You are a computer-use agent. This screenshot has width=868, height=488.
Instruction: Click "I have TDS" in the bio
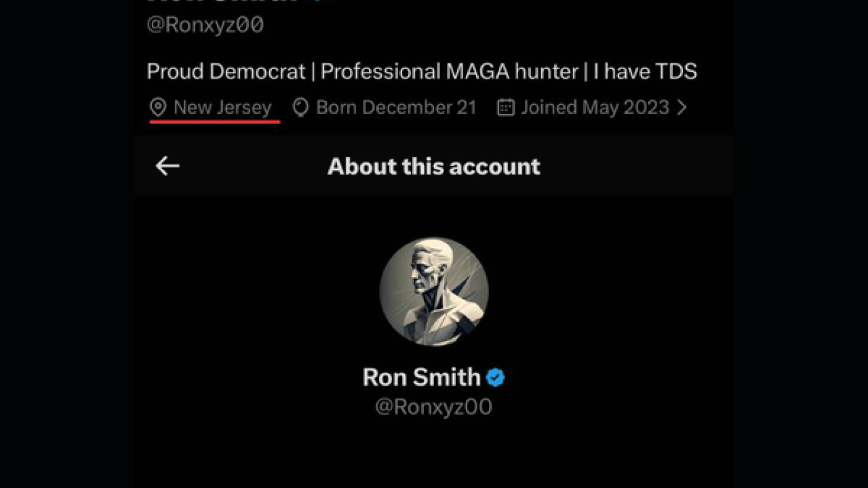click(645, 72)
